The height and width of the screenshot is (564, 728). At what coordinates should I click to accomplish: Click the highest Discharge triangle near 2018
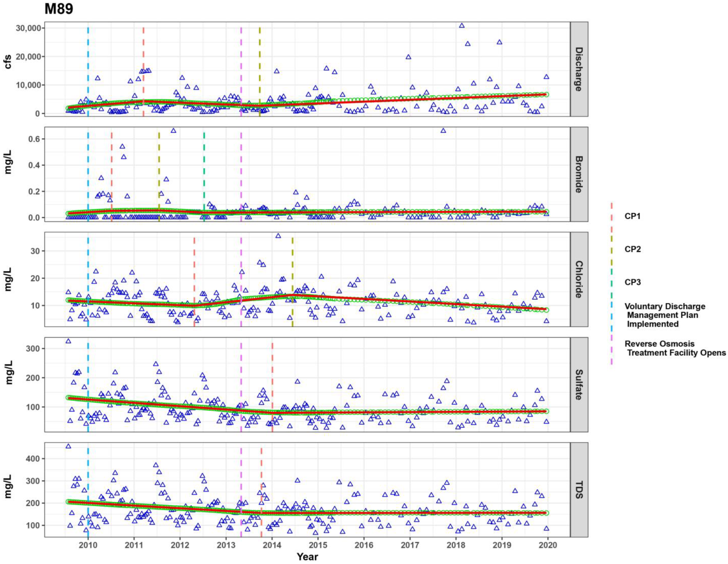pos(462,26)
